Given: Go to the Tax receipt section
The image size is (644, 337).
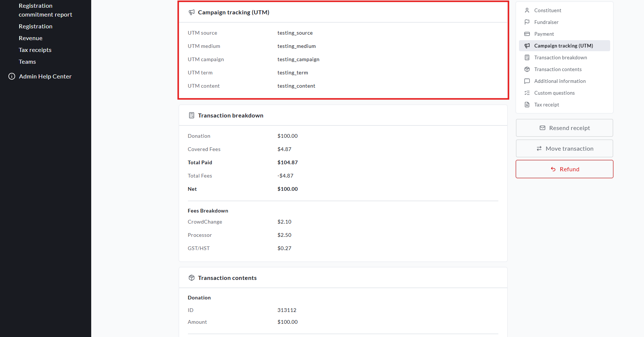Looking at the screenshot, I should tap(564, 105).
